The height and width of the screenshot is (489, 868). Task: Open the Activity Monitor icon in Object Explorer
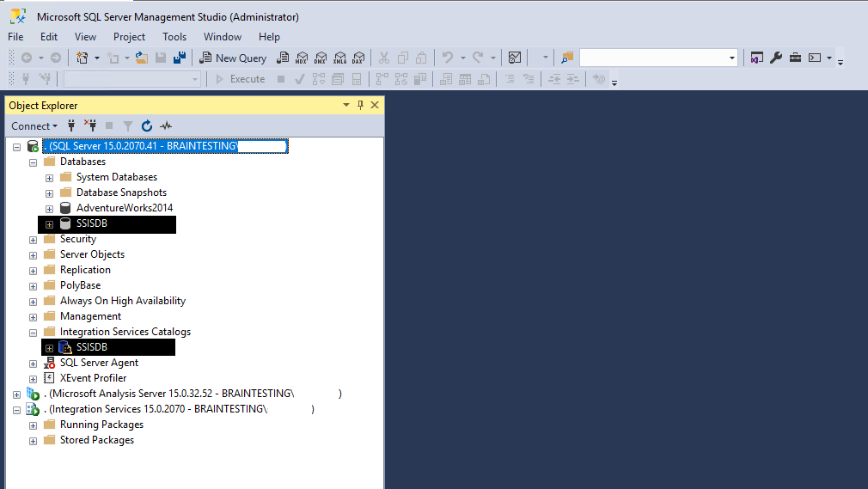[x=166, y=126]
